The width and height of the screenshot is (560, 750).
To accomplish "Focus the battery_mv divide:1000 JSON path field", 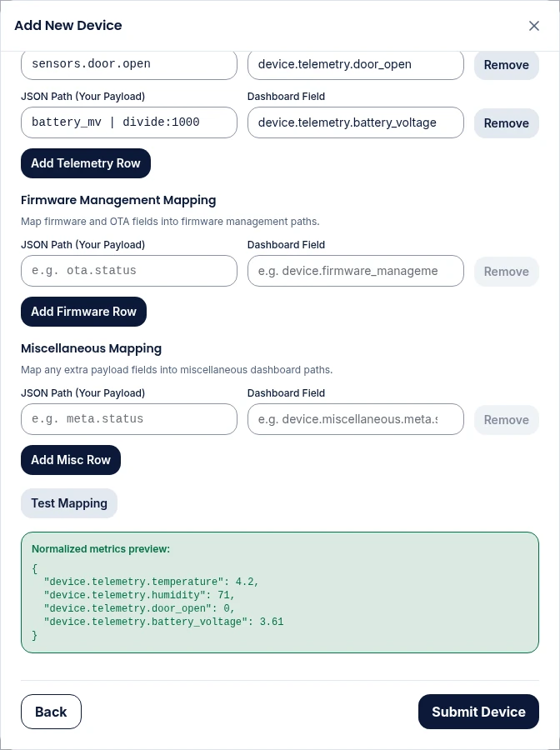I will [x=129, y=122].
